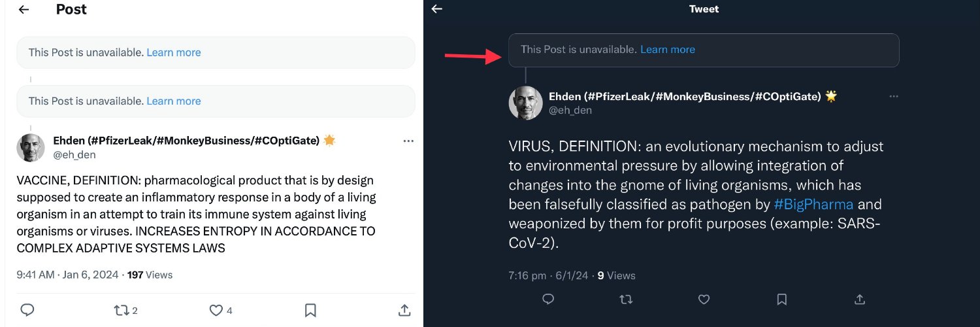Open the more options menu on the VACCINE post
This screenshot has width=980, height=327.
click(x=408, y=141)
